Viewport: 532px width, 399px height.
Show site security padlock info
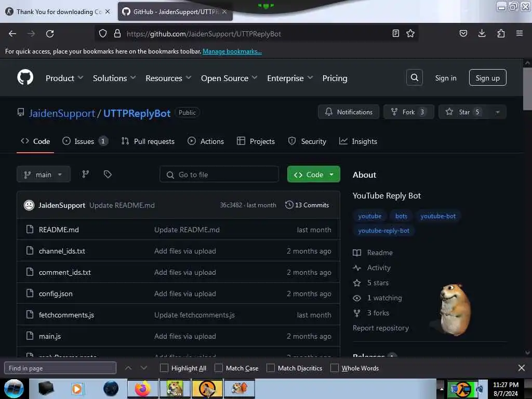click(117, 34)
